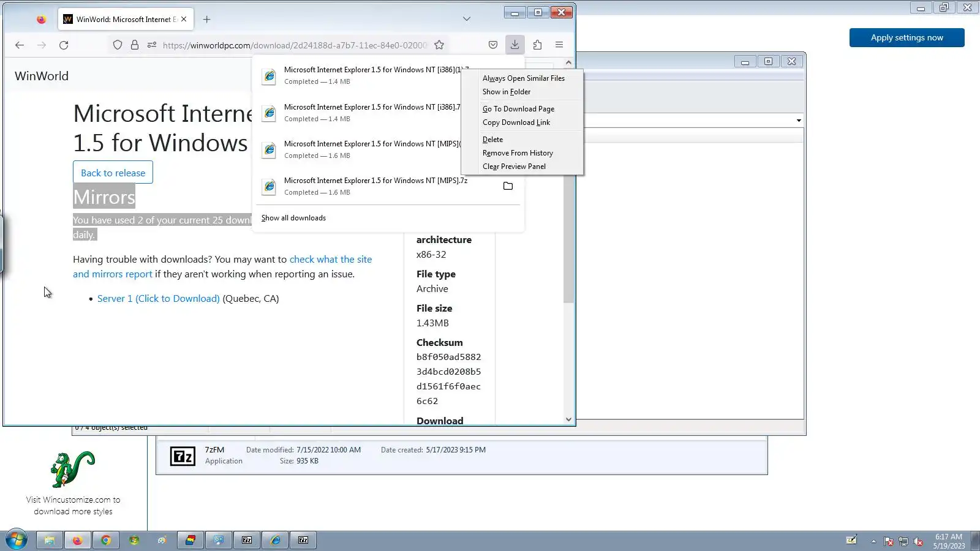This screenshot has width=980, height=551.
Task: Click the muted volume tray icon
Action: 918,541
